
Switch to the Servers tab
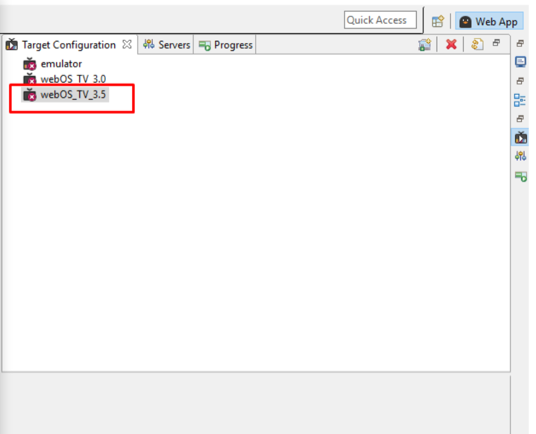tap(166, 45)
